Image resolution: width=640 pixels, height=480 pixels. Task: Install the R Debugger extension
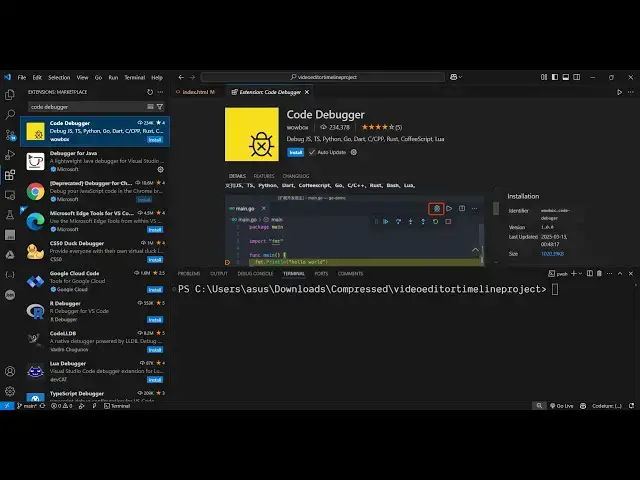pyautogui.click(x=155, y=320)
